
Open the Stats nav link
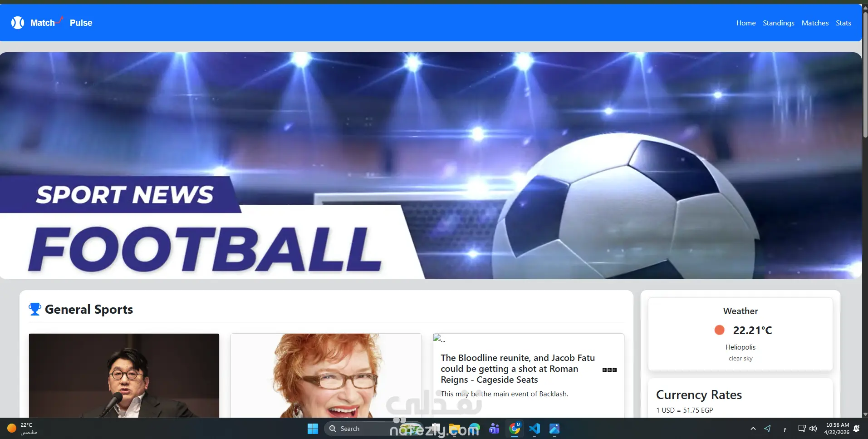tap(843, 23)
